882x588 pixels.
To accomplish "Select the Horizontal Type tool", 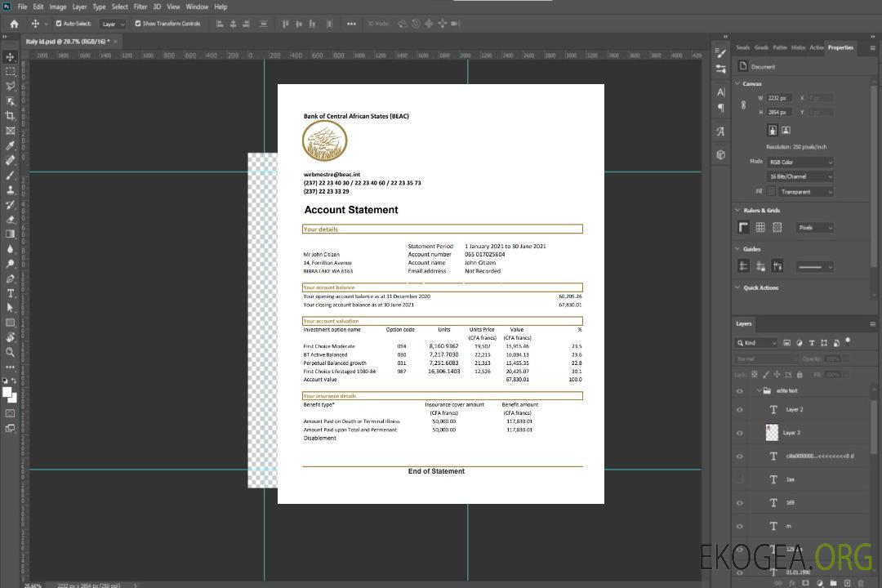I will (11, 293).
